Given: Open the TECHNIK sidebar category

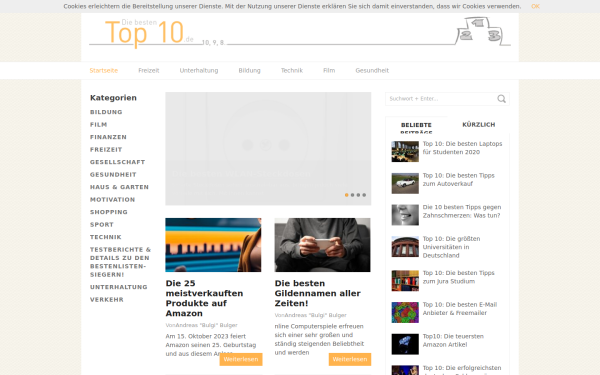Looking at the screenshot, I should coord(106,237).
